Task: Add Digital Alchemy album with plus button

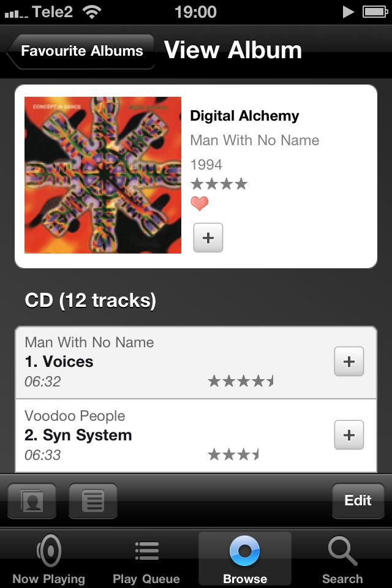Action: (208, 238)
